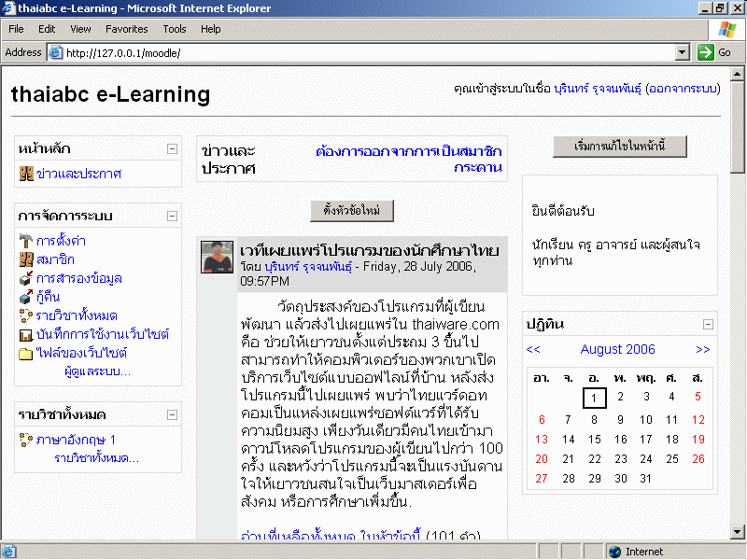Screen dimensions: 747x560
Task: Open the address bar dropdown
Action: (x=682, y=52)
